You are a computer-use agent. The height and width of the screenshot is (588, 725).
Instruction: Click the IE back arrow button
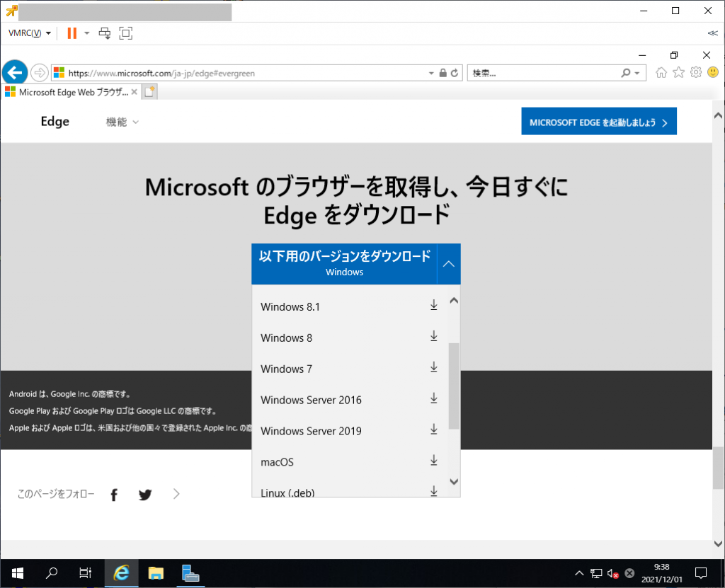[x=15, y=73]
